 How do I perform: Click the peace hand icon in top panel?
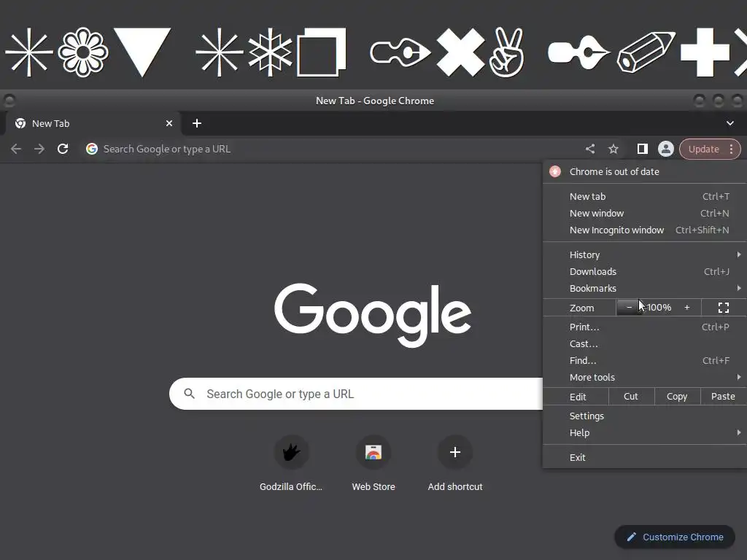click(x=507, y=52)
